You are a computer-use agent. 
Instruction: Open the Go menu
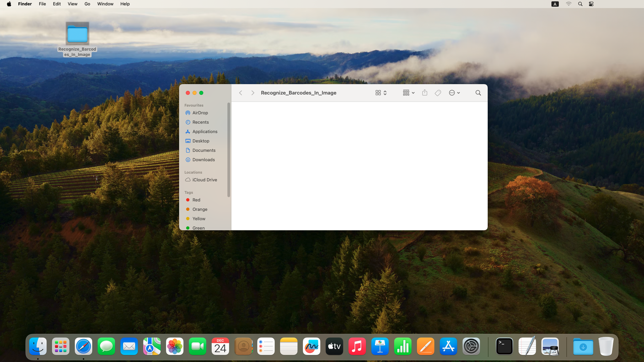tap(87, 4)
